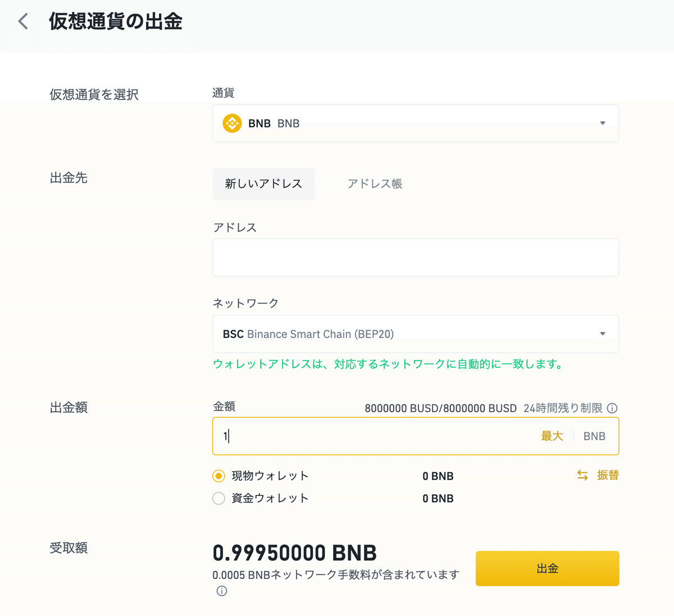Viewport: 674px width, 616px height.
Task: Click the 0 BNB spot wallet balance
Action: click(x=438, y=476)
